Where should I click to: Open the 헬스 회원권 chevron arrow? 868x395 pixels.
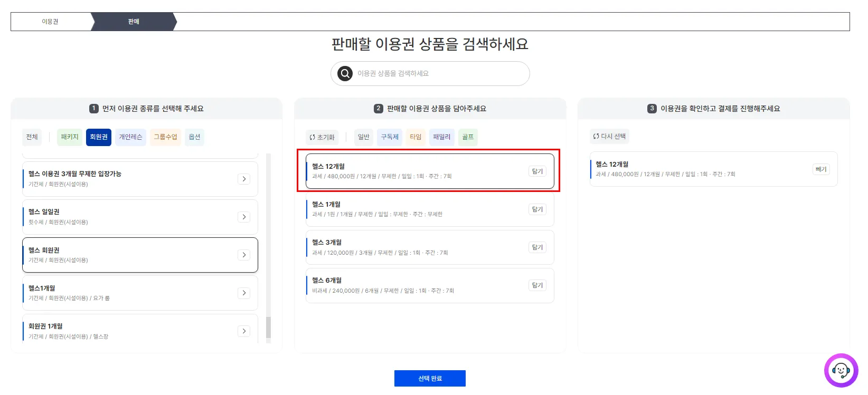(244, 255)
